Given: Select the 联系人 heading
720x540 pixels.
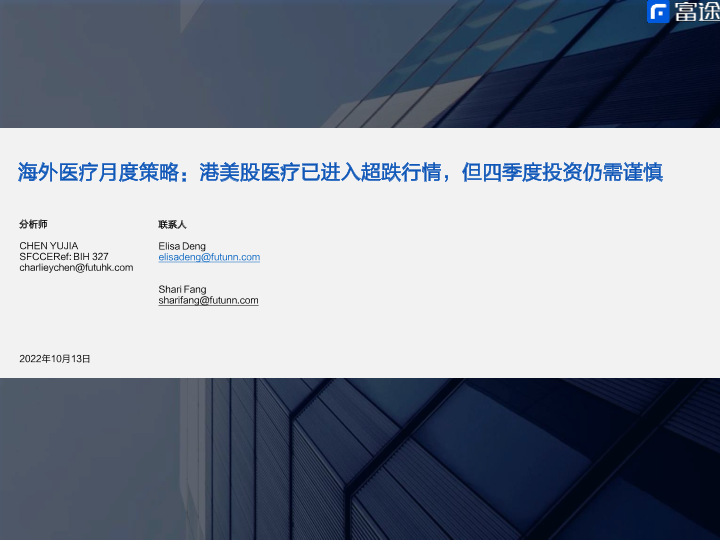Looking at the screenshot, I should [172, 224].
